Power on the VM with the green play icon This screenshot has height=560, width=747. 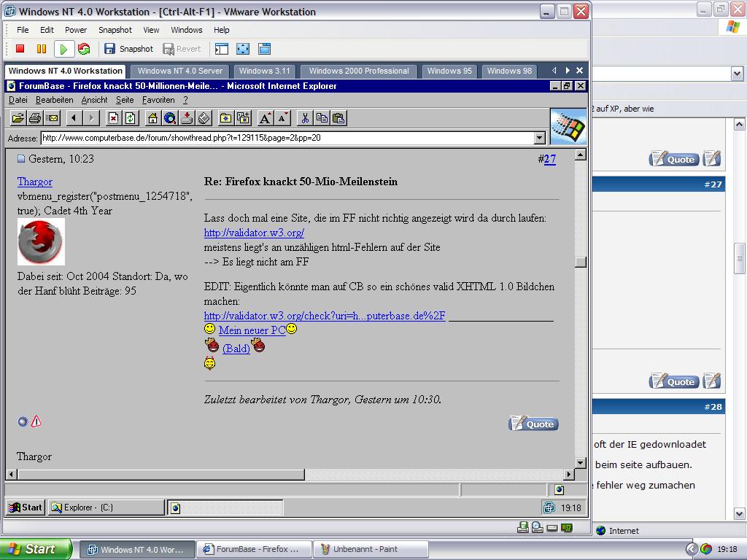point(63,49)
